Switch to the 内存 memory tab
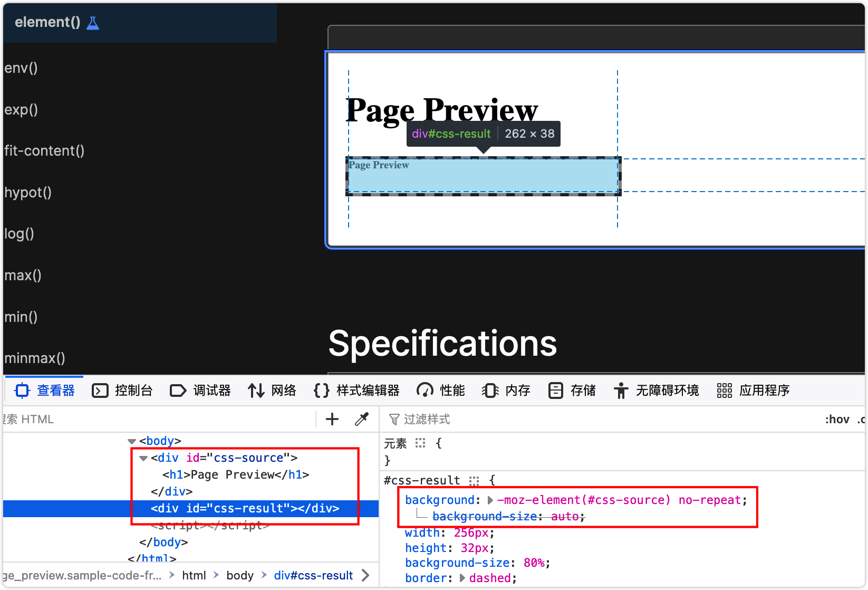Screen dimensions: 868x590 coord(506,391)
